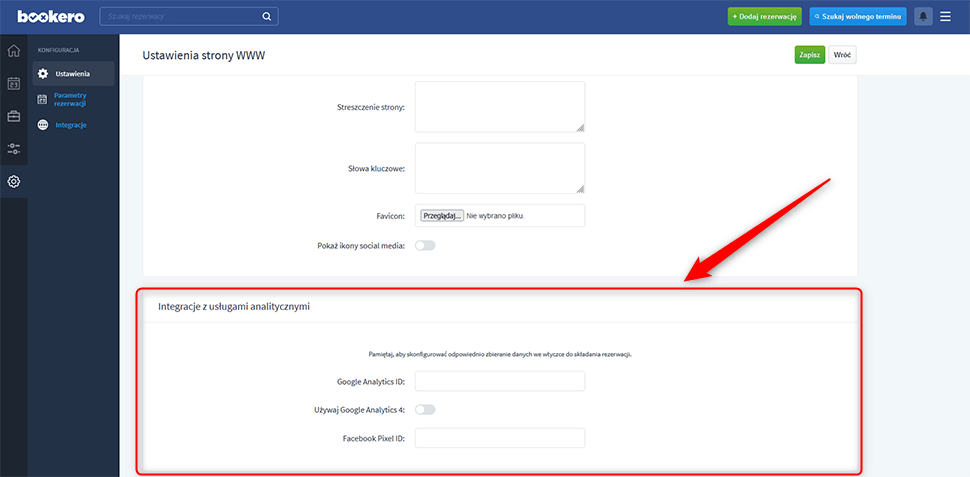Open the home dashboard sidebar icon

point(13,51)
